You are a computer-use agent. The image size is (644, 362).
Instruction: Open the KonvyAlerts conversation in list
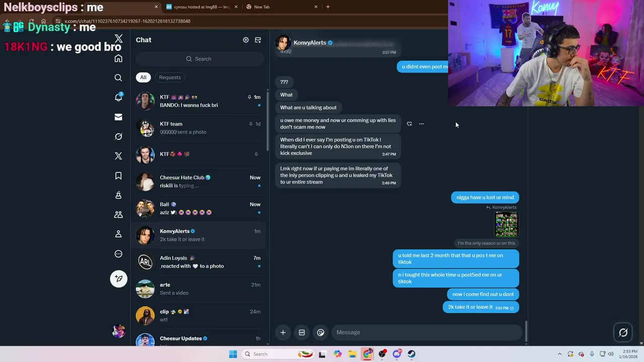[x=199, y=235]
